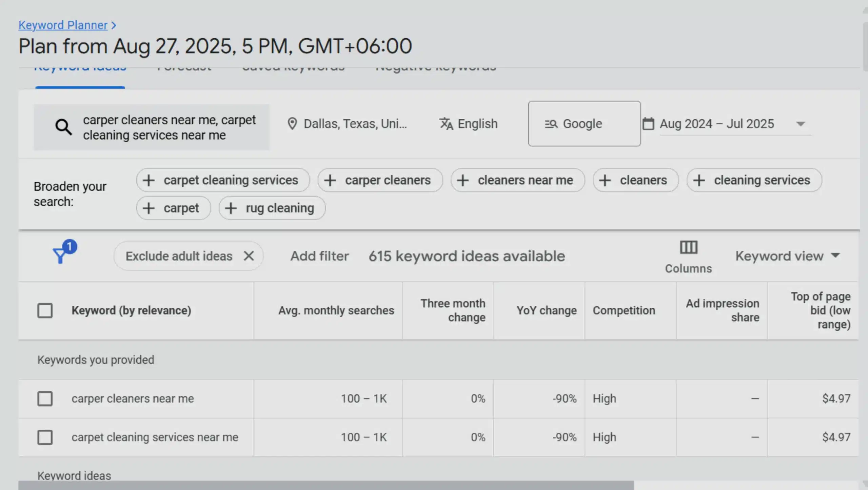Sort by YoY change column header
The width and height of the screenshot is (868, 490).
click(x=547, y=310)
